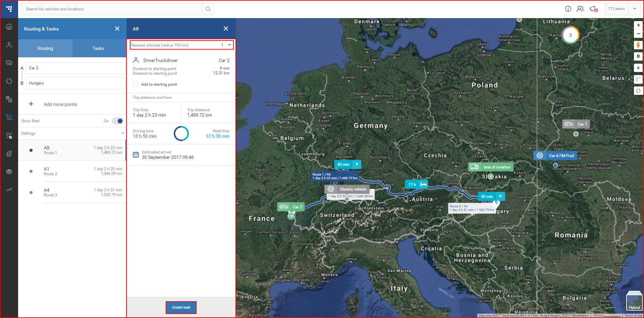Image resolution: width=644 pixels, height=318 pixels.
Task: Click the TT2 demo account label
Action: tap(616, 9)
